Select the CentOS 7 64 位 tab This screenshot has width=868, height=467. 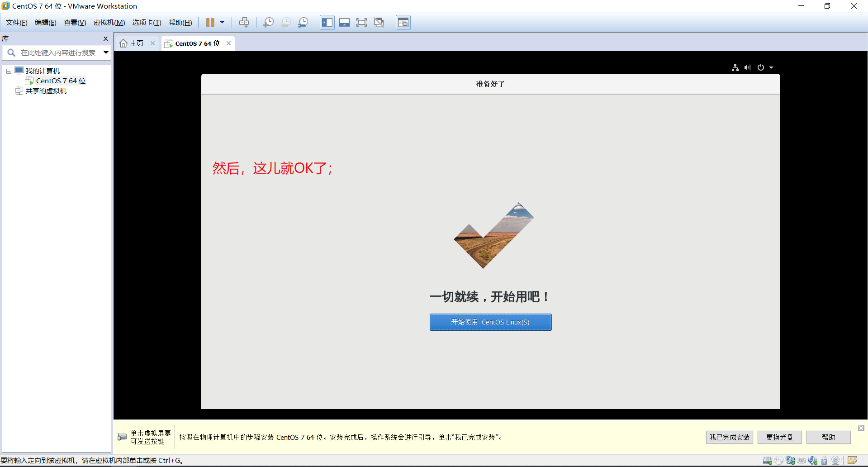coord(198,43)
